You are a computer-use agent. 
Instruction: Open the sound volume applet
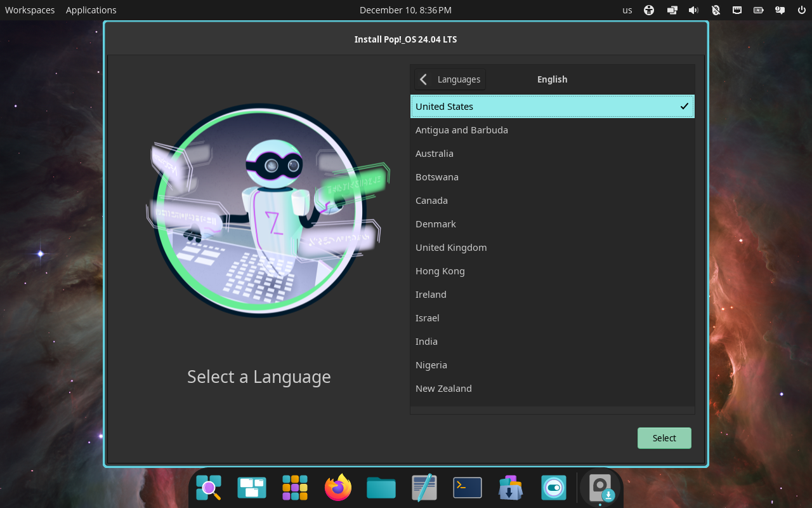(693, 10)
